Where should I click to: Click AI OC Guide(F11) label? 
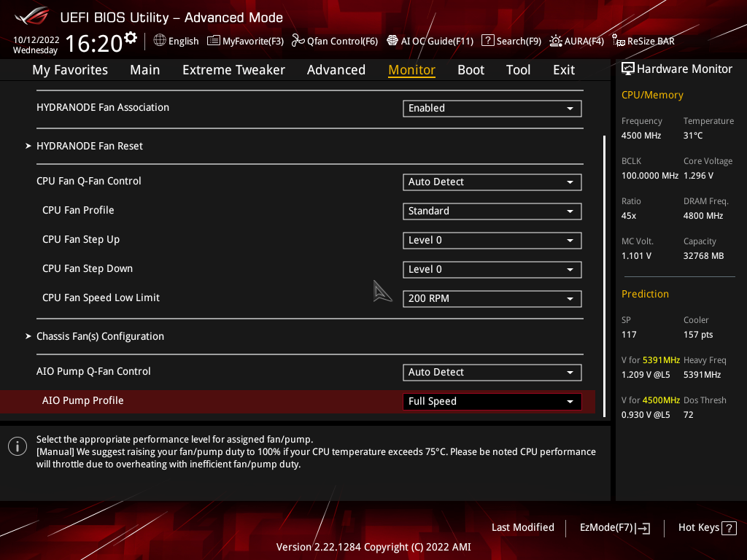click(438, 42)
